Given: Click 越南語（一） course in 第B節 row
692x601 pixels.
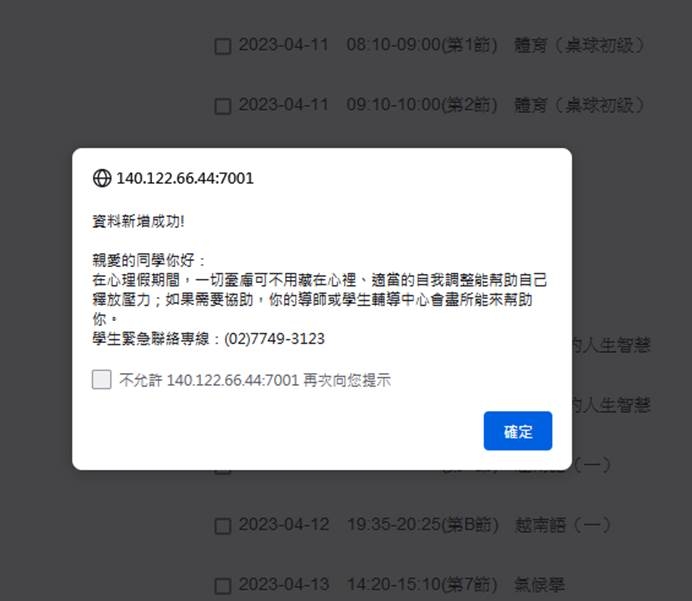Looking at the screenshot, I should click(x=563, y=525).
